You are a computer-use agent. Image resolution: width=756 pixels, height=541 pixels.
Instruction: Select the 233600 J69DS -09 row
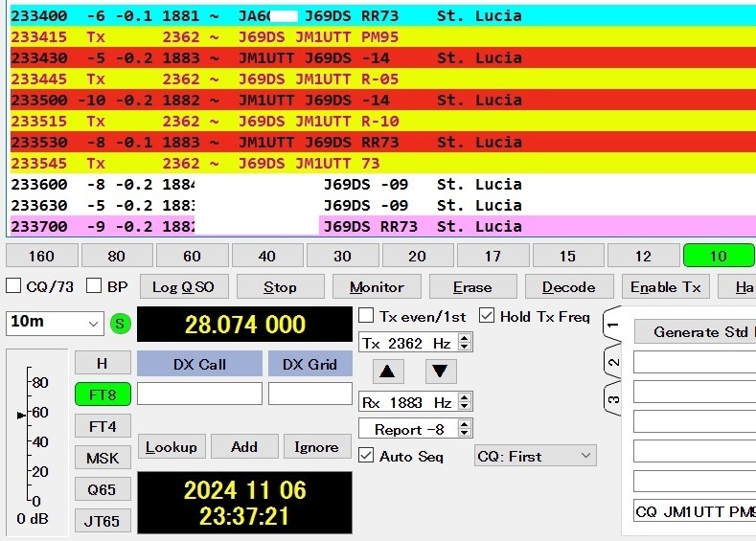(383, 185)
